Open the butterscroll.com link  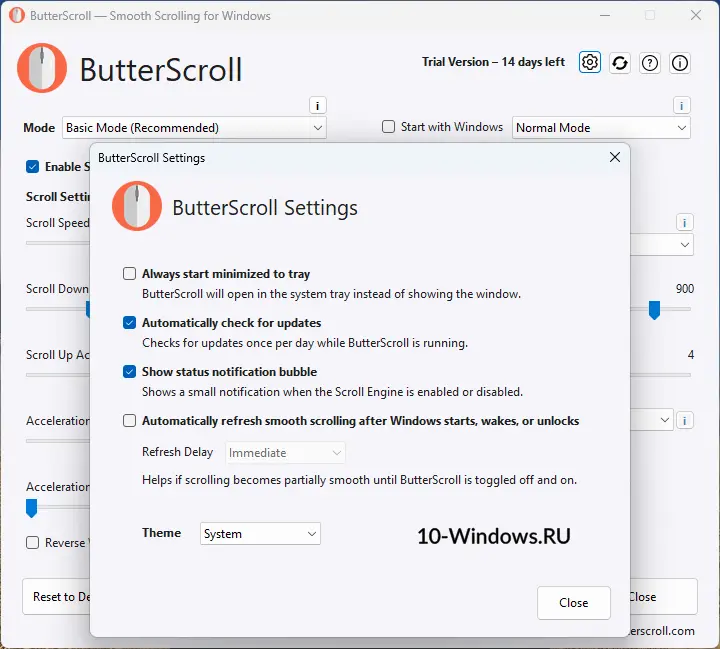tap(663, 631)
